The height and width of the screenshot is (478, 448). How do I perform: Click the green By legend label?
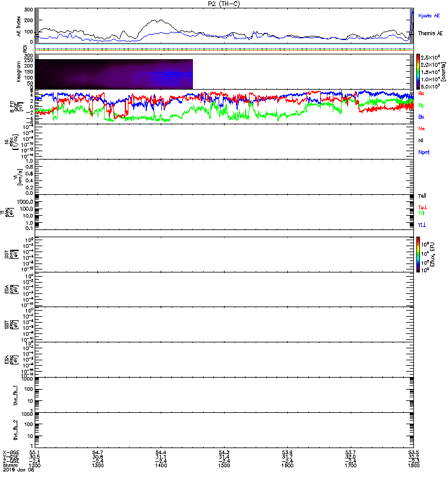(422, 105)
